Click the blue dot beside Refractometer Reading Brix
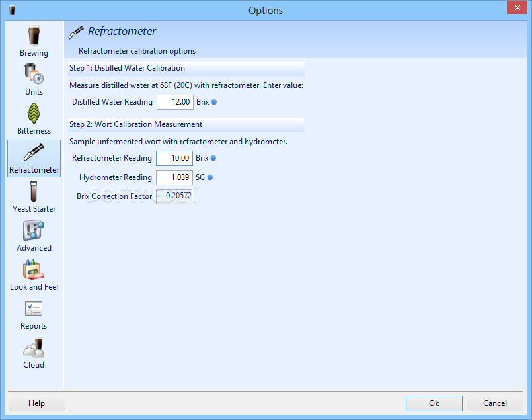The height and width of the screenshot is (420, 532). (x=213, y=158)
